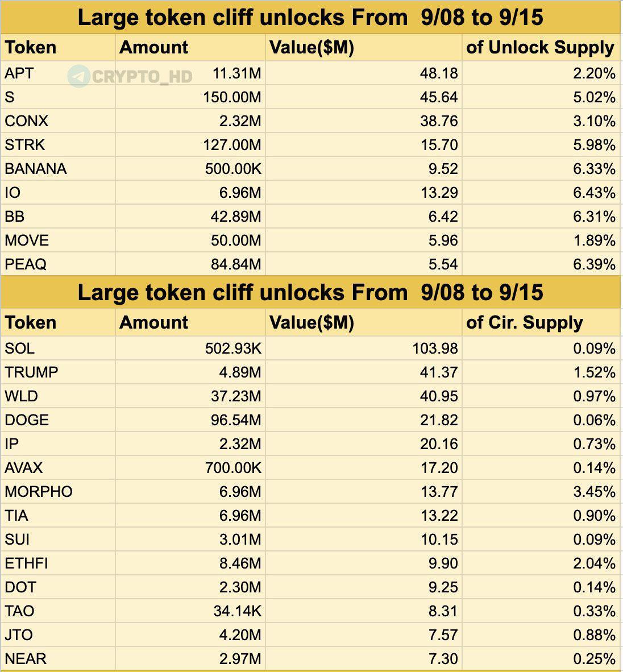
Task: Click the PEAQ value 5.54 cell
Action: click(x=364, y=264)
